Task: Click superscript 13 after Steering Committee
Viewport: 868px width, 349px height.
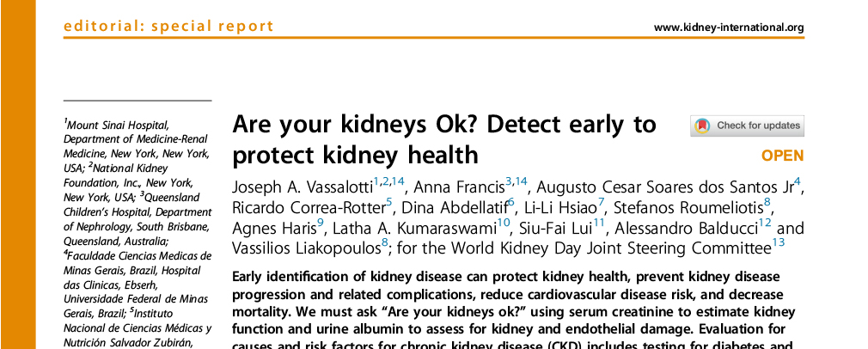Action: pos(779,242)
